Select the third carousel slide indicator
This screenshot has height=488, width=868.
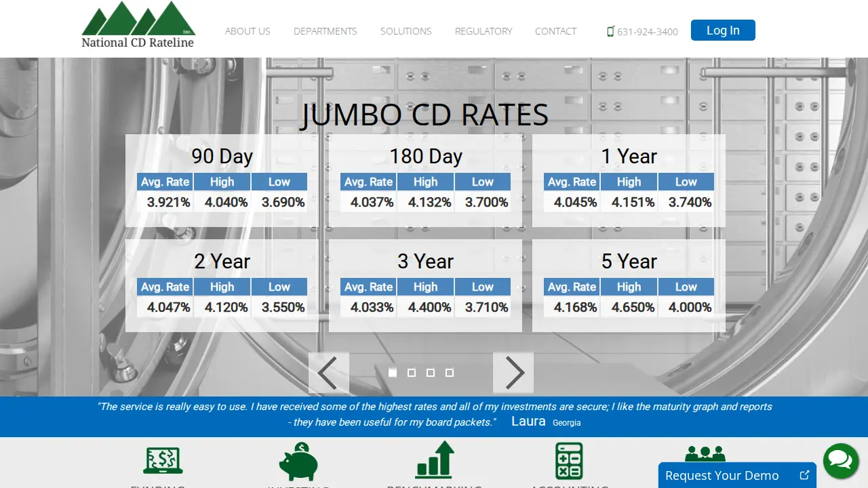coord(431,373)
